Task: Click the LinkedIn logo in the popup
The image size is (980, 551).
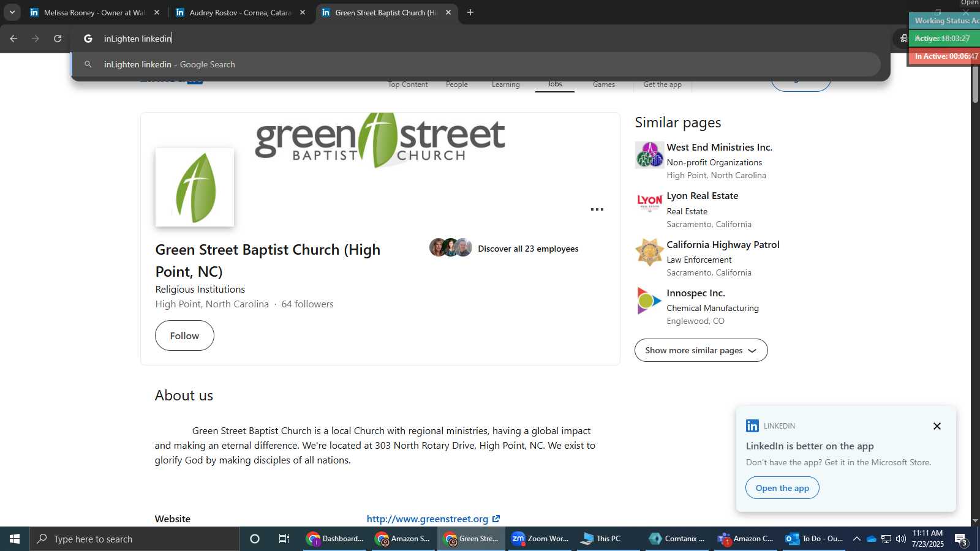Action: point(752,426)
